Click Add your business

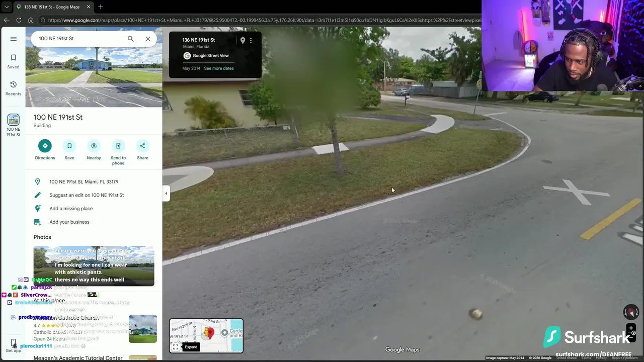pos(69,222)
